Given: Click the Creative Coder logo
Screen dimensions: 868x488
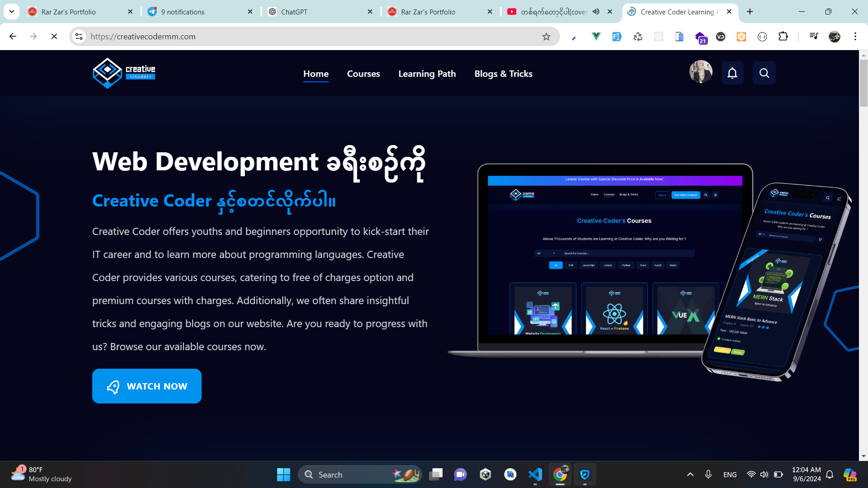Looking at the screenshot, I should point(124,73).
